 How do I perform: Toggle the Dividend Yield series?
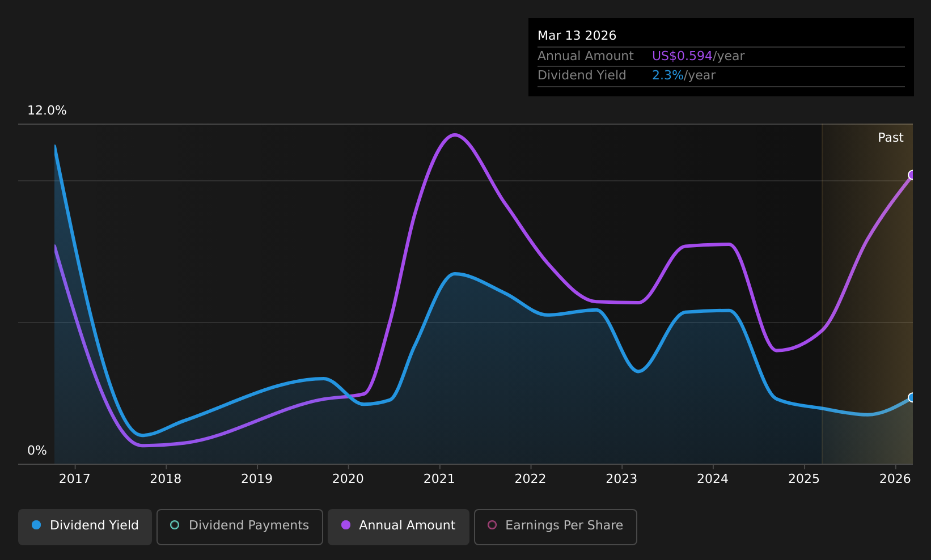click(85, 527)
